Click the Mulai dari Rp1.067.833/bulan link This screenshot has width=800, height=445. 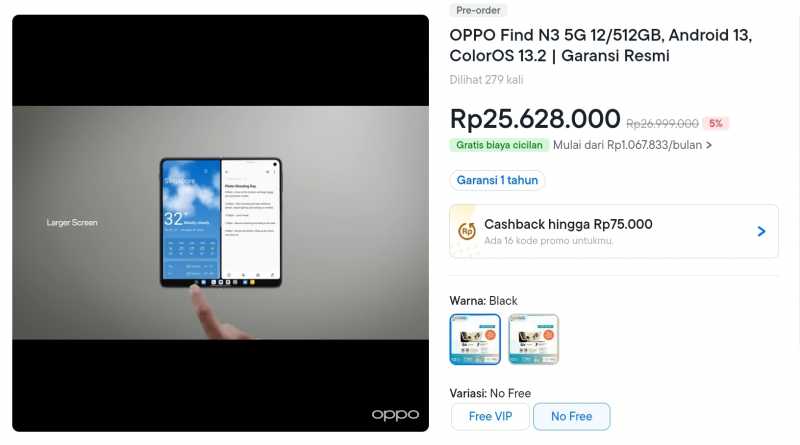point(628,145)
